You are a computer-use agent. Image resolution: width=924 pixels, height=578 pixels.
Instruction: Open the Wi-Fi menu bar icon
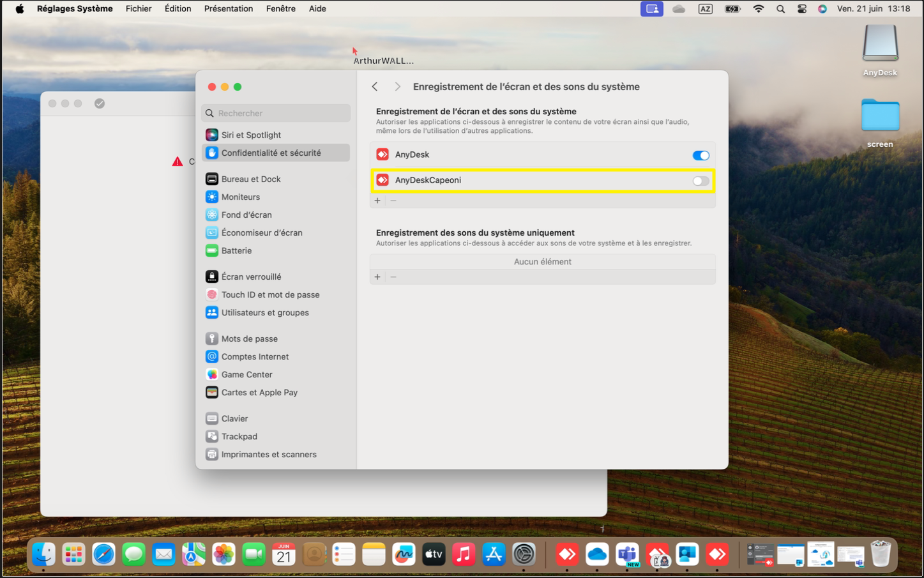coord(759,8)
